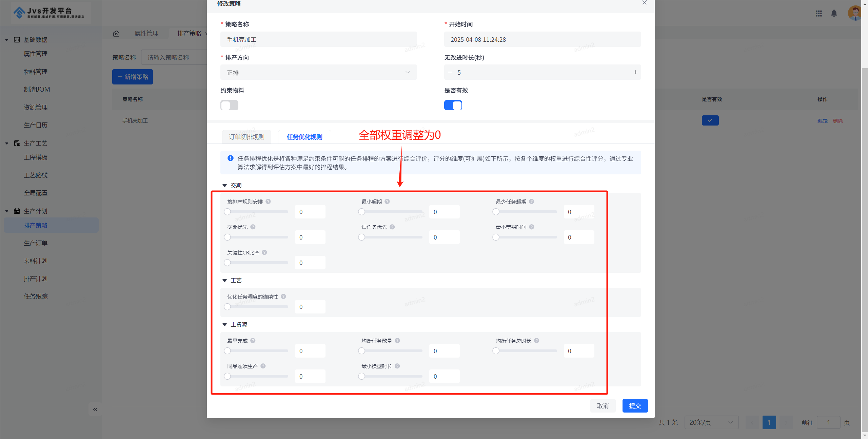The image size is (868, 439).
Task: Switch to the 订单初排规则 tab
Action: click(x=246, y=137)
